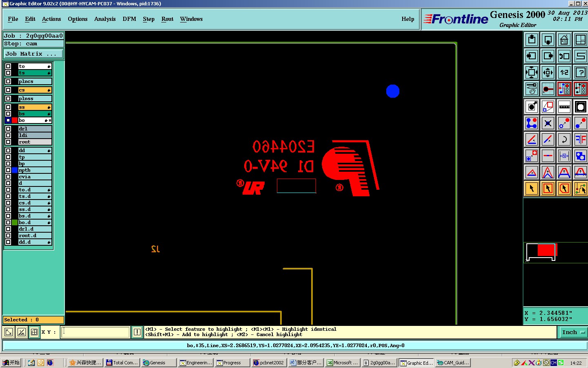Toggle the checkbox for layer bo.d
The width and height of the screenshot is (588, 368).
tap(8, 222)
